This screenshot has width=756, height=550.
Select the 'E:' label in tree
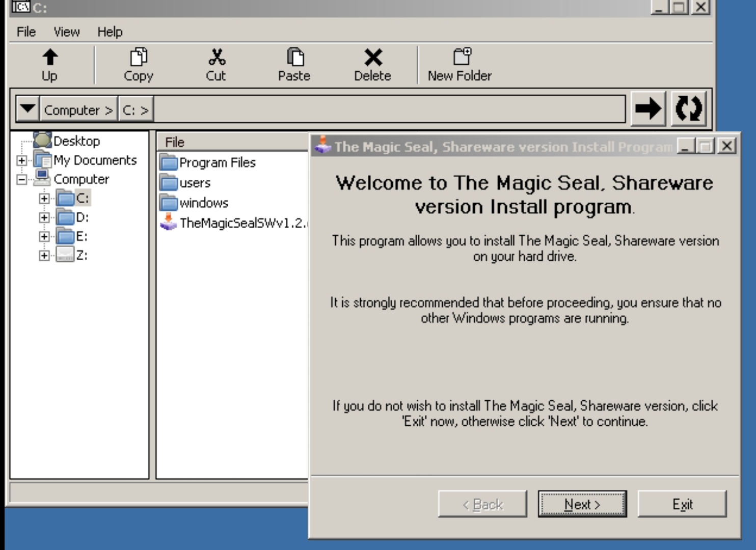pyautogui.click(x=82, y=236)
